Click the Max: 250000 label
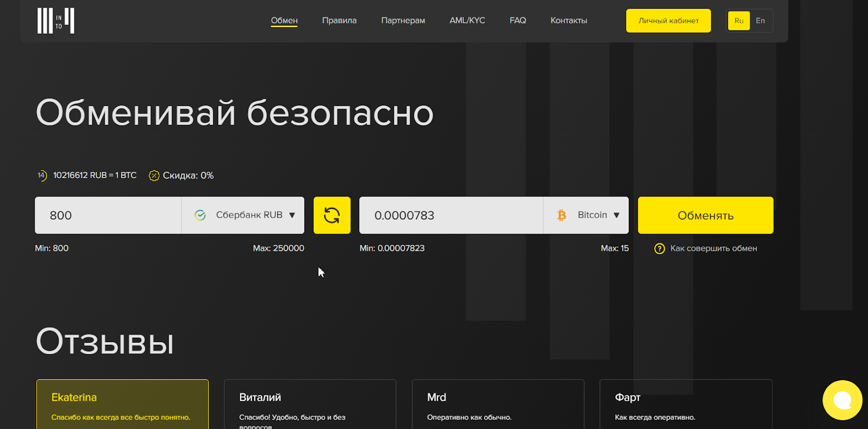868x429 pixels. point(278,248)
